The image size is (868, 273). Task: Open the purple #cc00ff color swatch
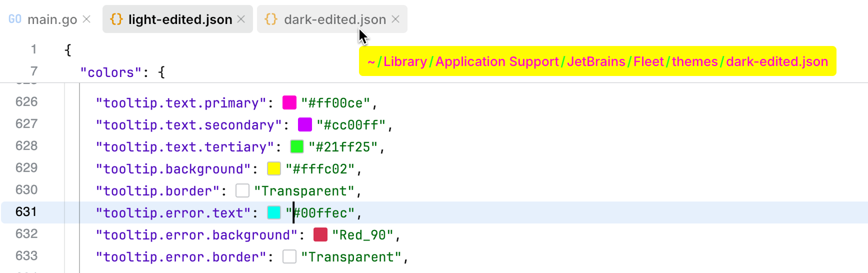[x=305, y=124]
